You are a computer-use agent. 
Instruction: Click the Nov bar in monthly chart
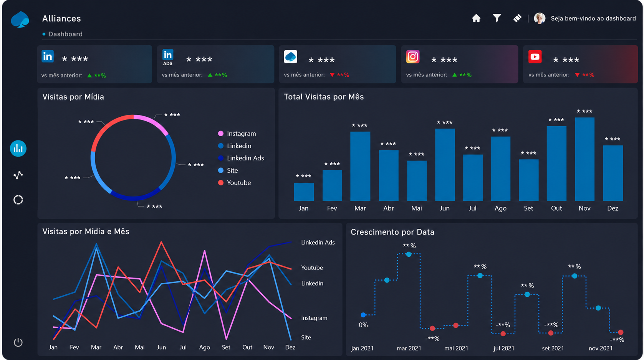point(584,159)
